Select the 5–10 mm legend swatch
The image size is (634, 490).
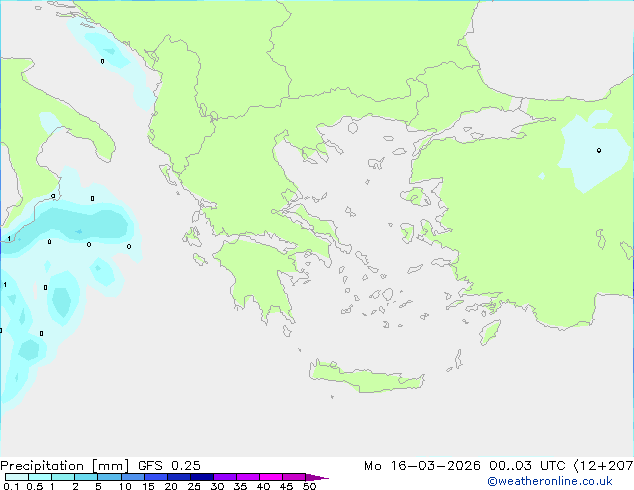109,477
